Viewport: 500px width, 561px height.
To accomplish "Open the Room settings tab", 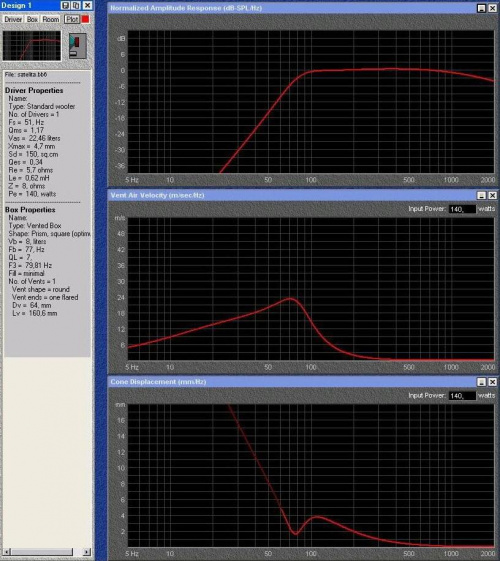I will pyautogui.click(x=51, y=19).
